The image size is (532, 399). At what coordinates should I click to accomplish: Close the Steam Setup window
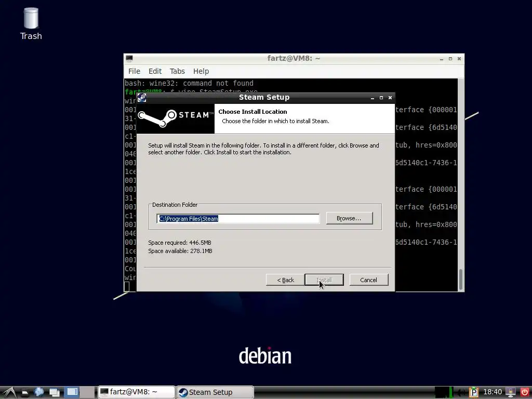(x=390, y=98)
